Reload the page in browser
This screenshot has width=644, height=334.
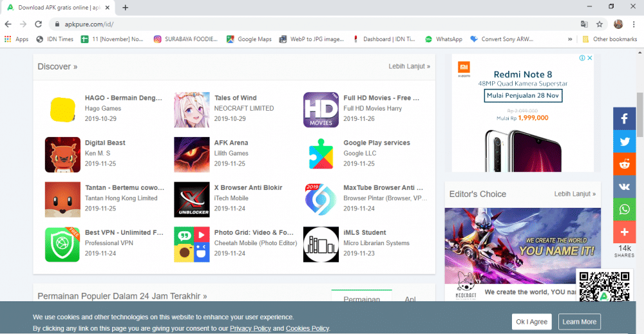click(38, 24)
